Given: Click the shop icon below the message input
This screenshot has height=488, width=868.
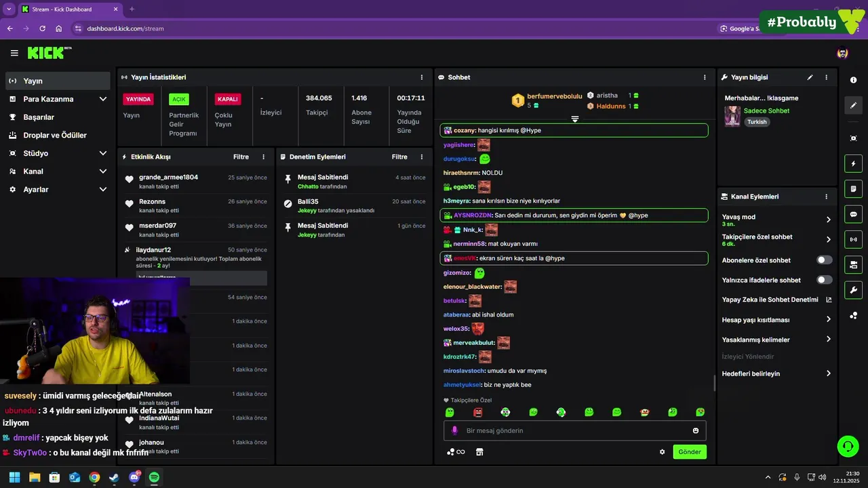Looking at the screenshot, I should [479, 452].
